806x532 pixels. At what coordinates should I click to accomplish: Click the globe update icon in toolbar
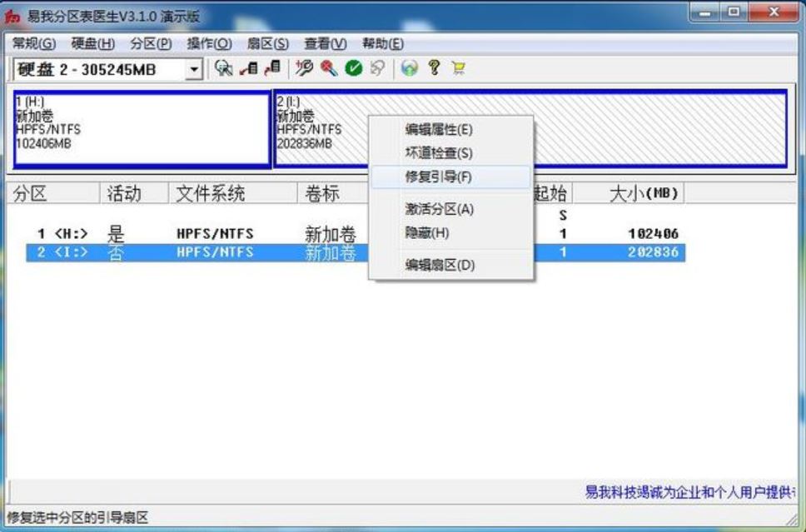point(410,67)
